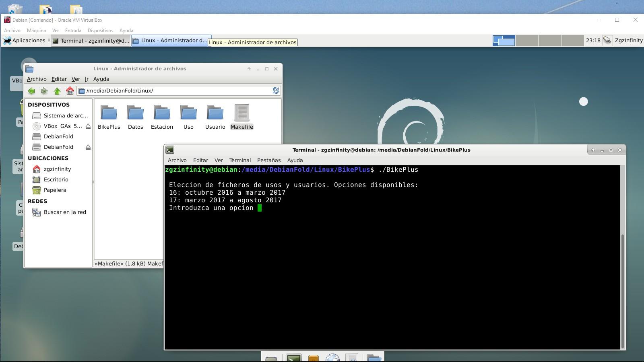644x362 pixels.
Task: Open zgzinfinity home location
Action: tap(52, 169)
